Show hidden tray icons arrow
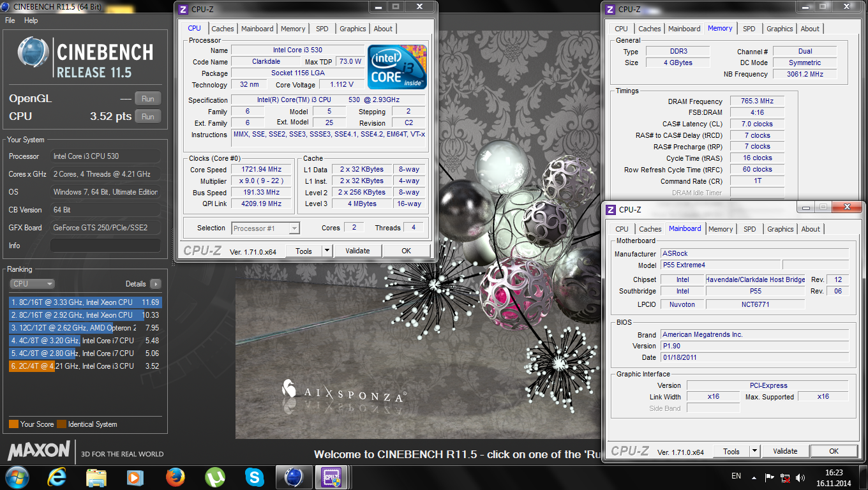 (x=754, y=477)
